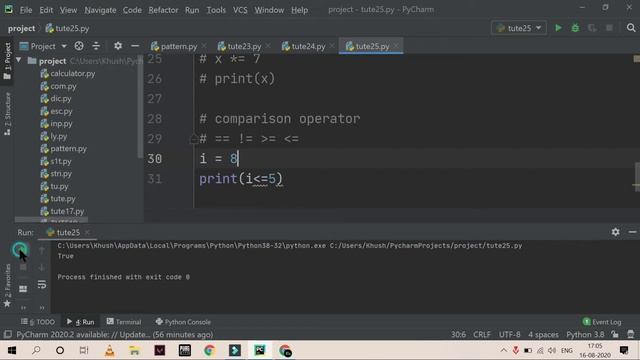Click PyCharm 2020.2 available update message
640x360 pixels.
[114, 334]
